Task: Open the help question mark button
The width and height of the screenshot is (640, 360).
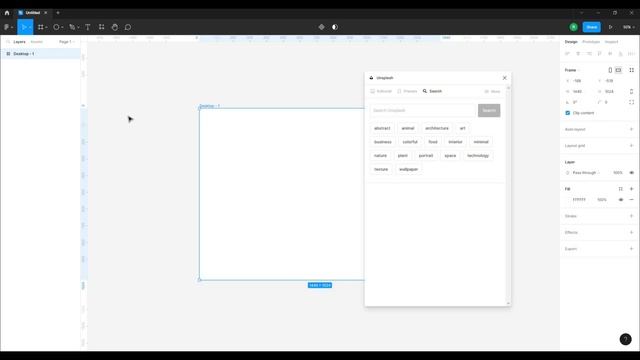Action: point(625,339)
